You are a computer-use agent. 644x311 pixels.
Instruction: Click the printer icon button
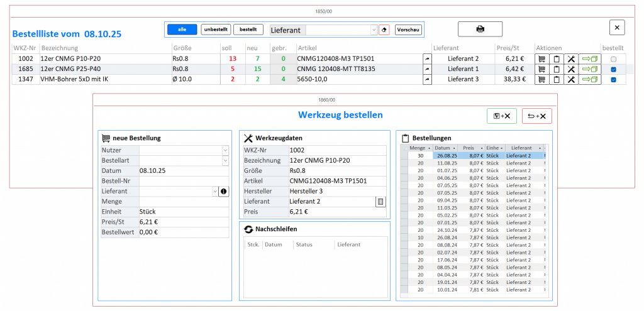(x=480, y=29)
